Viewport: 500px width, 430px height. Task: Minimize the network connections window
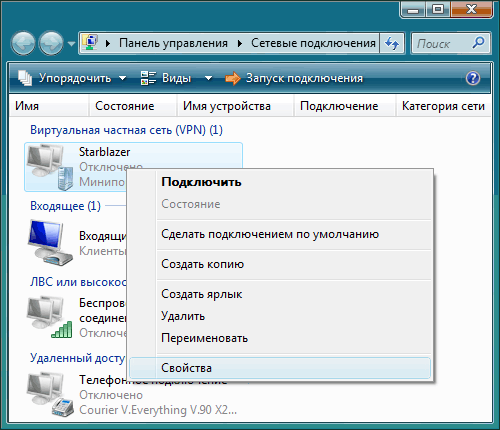coord(413,9)
